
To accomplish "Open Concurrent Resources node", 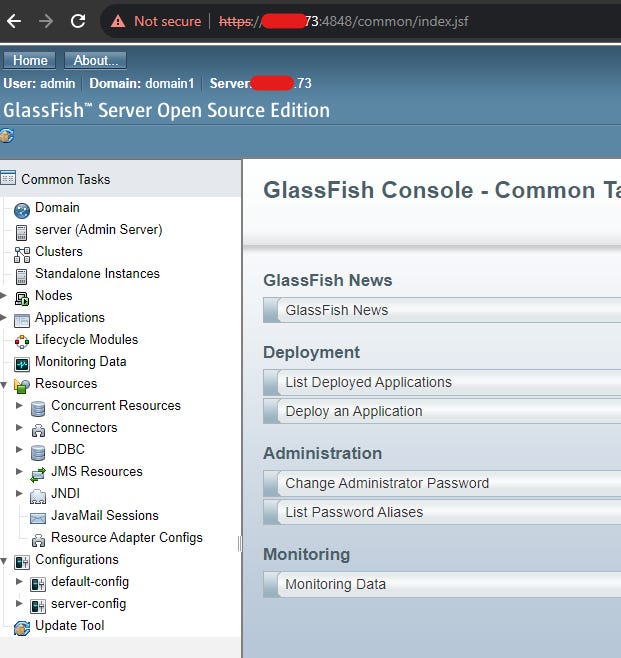I will [116, 405].
